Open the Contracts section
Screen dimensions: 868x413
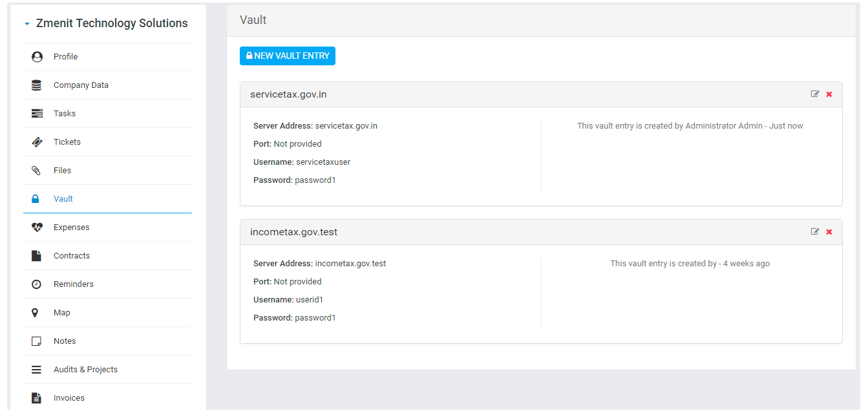(72, 256)
